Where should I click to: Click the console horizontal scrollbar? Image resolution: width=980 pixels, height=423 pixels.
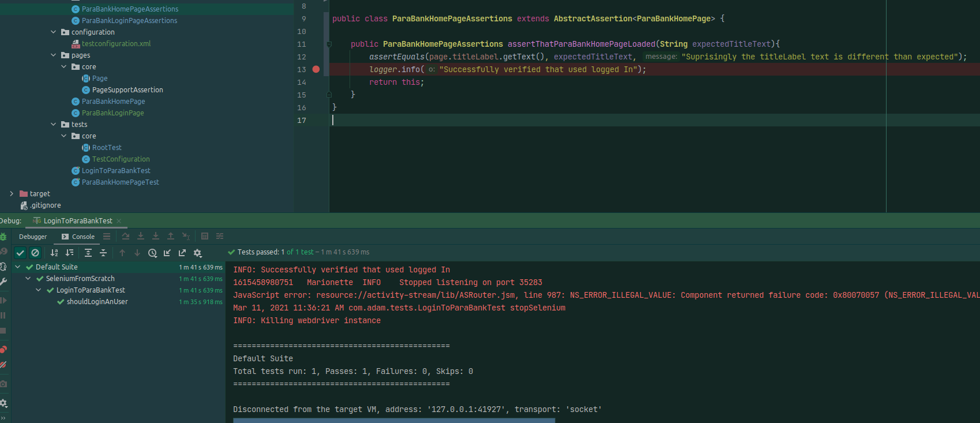(394, 421)
